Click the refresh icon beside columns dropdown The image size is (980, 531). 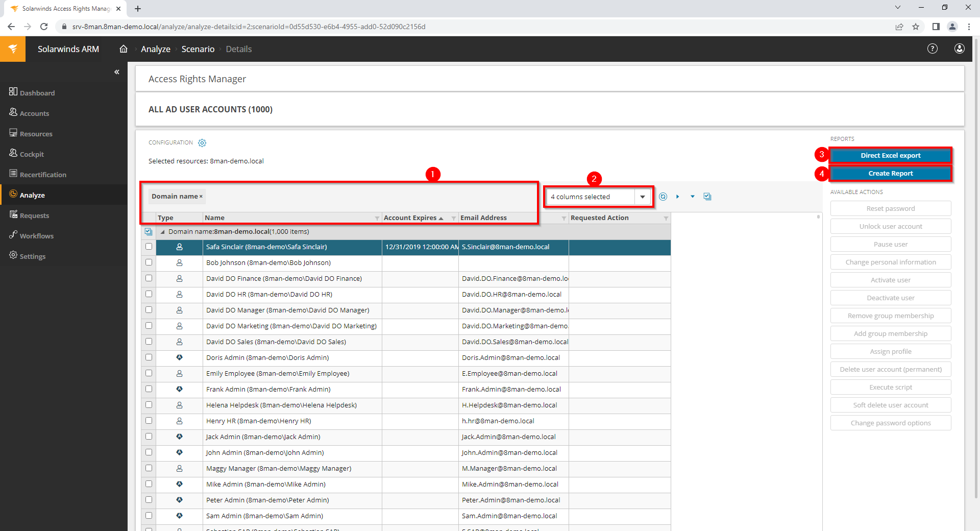pyautogui.click(x=663, y=197)
